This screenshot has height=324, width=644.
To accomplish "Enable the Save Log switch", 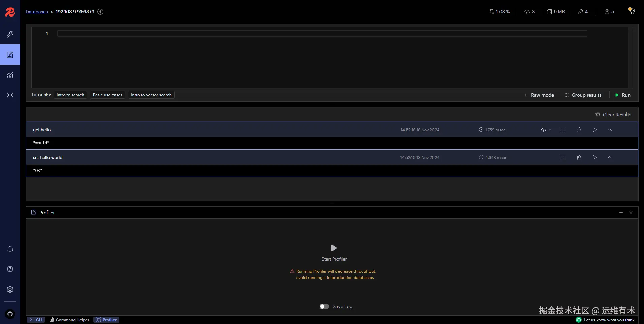I will point(324,306).
